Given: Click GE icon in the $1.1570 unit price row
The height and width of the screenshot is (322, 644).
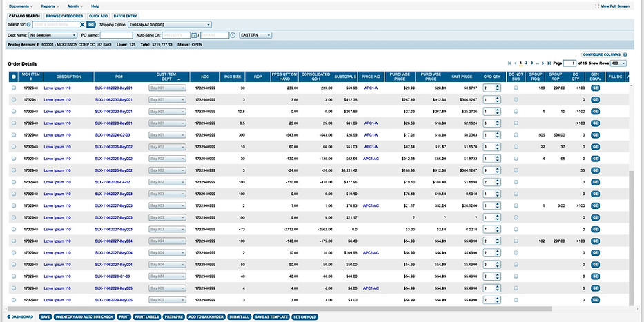Looking at the screenshot, I should coord(595,147).
